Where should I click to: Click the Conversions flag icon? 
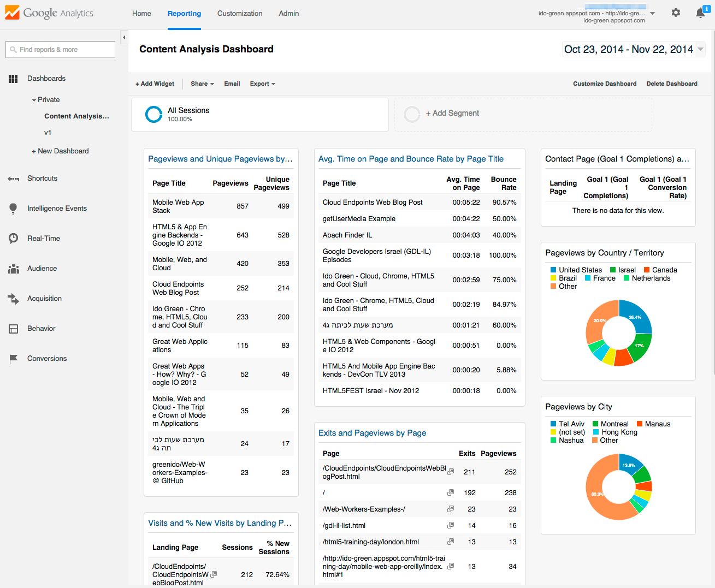(x=13, y=359)
